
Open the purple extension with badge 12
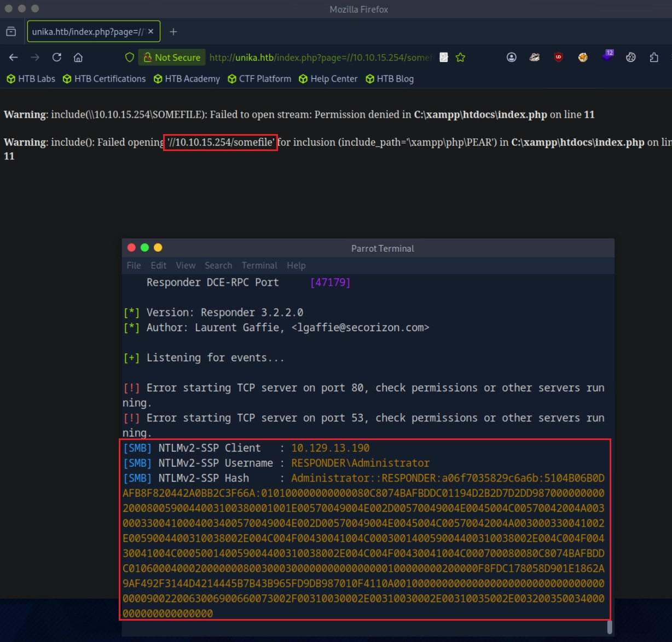pos(607,56)
